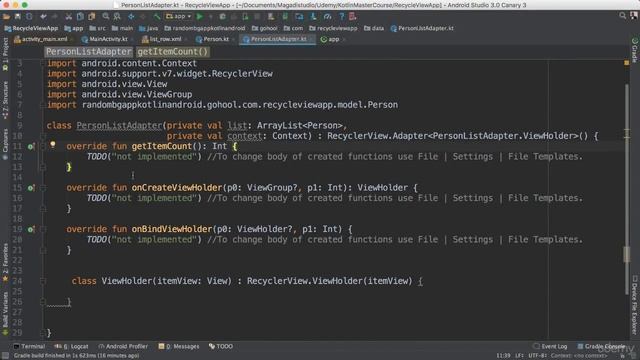Viewport: 640px width, 360px height.
Task: Click the intention light bulb at line 11
Action: (x=53, y=144)
